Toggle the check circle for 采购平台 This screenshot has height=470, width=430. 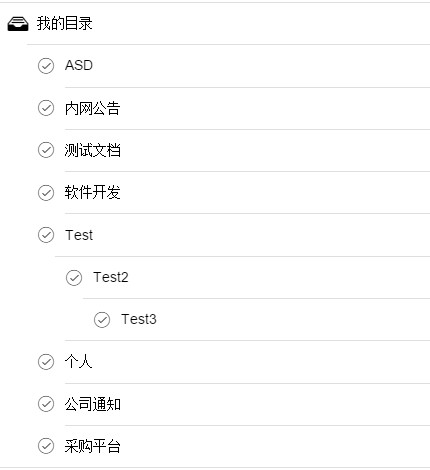coord(46,446)
